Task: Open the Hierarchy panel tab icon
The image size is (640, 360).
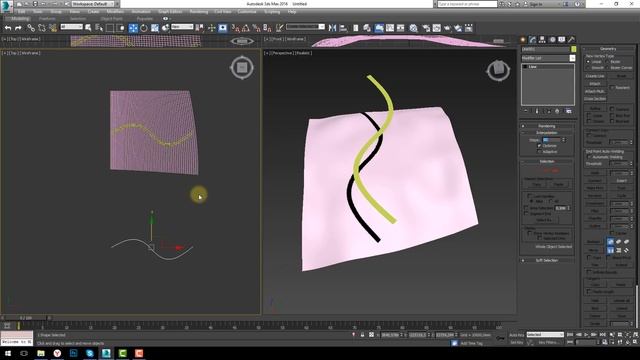Action: pyautogui.click(x=542, y=39)
